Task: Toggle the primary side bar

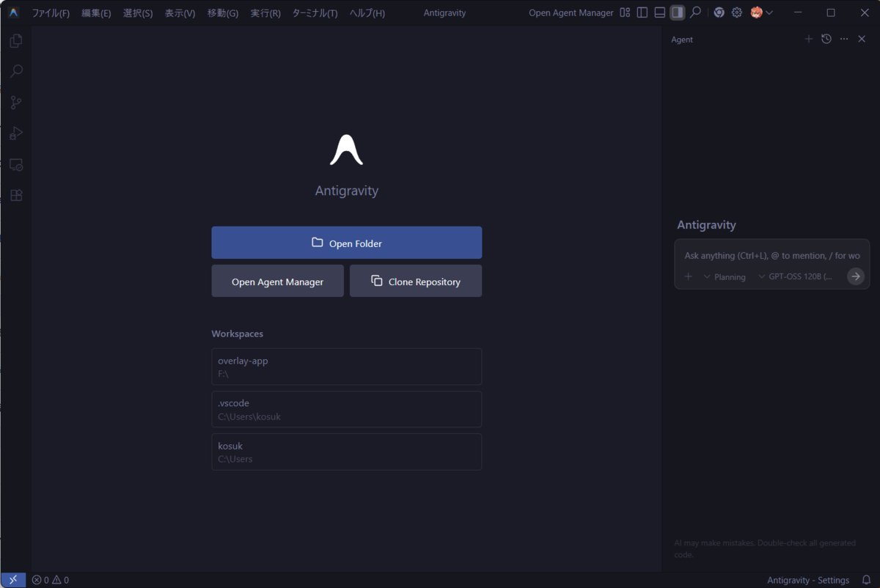Action: tap(642, 12)
